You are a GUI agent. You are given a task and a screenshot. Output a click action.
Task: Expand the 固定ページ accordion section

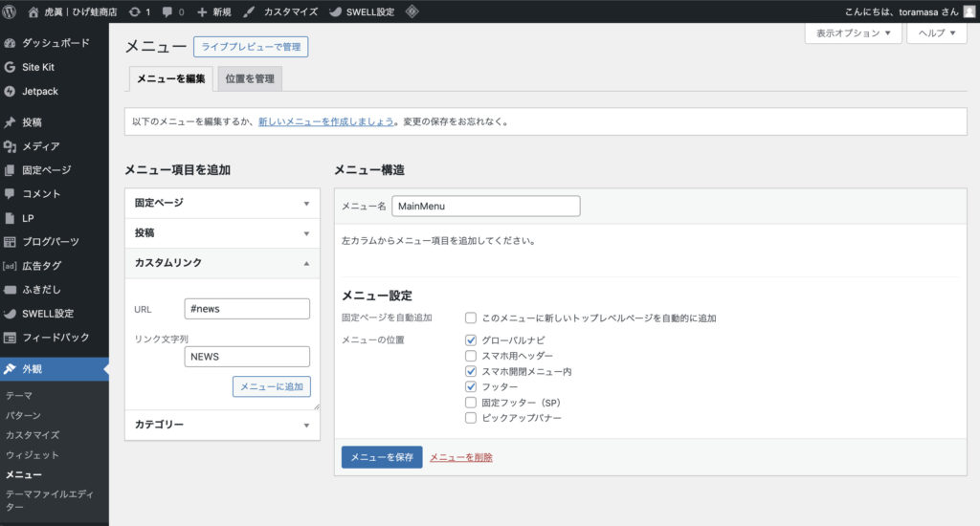coord(222,203)
